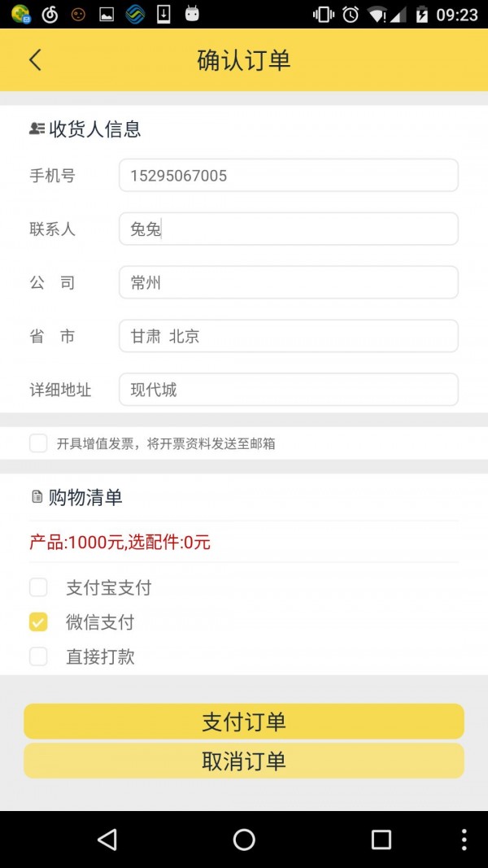Edit the detailed address field 现代城
This screenshot has width=488, height=868.
click(288, 390)
